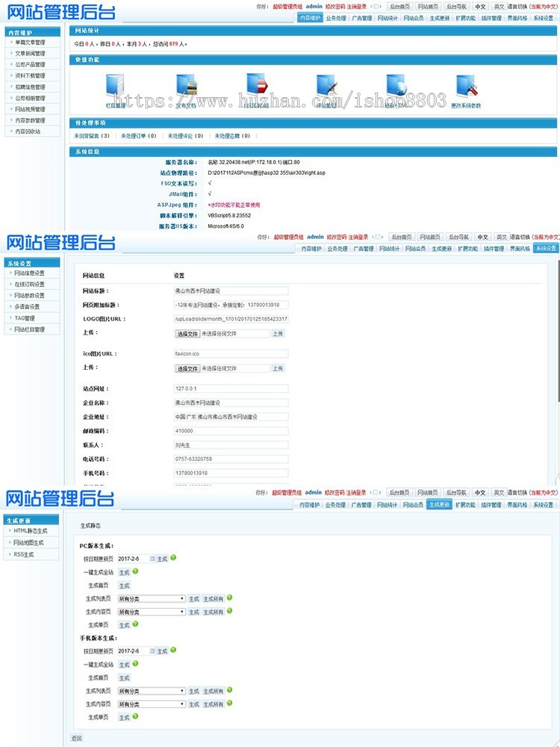Switch to 业务处理 tab in dashboard view
This screenshot has height=747, width=560.
tap(336, 18)
